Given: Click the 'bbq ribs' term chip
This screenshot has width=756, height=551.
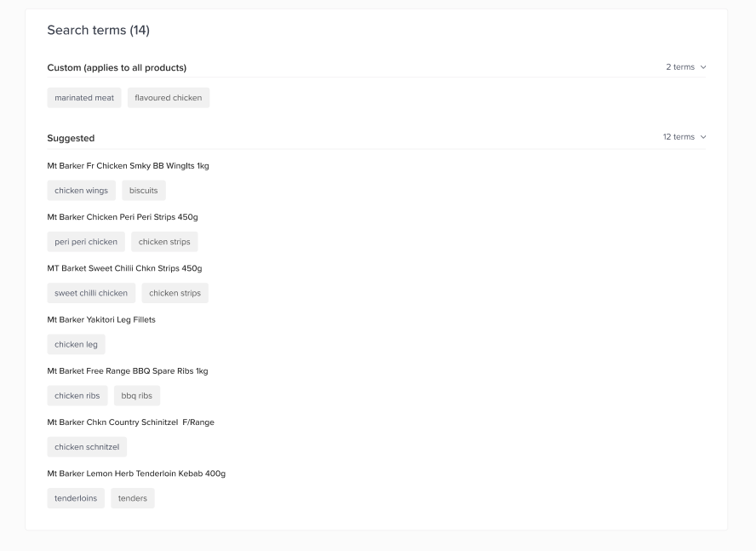Looking at the screenshot, I should tap(137, 396).
